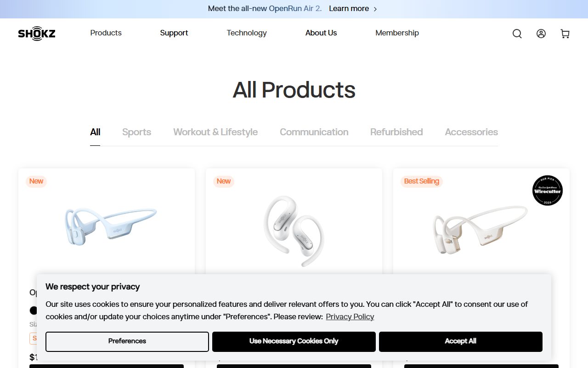The width and height of the screenshot is (588, 368).
Task: Click Learn more in the top banner
Action: pyautogui.click(x=349, y=9)
